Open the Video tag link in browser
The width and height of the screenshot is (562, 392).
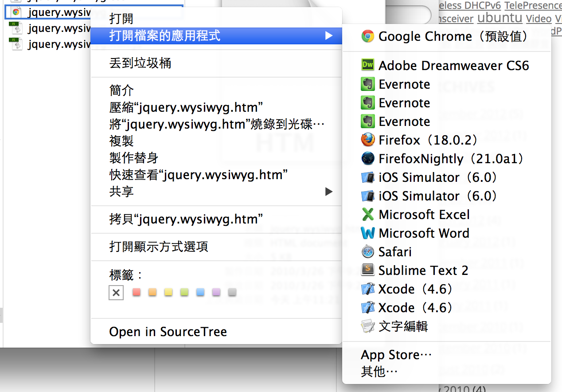tap(539, 19)
